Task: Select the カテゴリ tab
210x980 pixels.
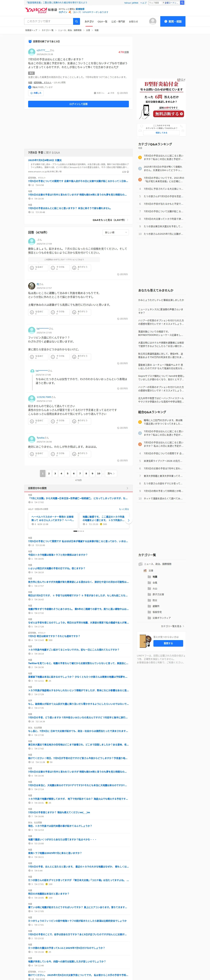Action: tap(89, 22)
